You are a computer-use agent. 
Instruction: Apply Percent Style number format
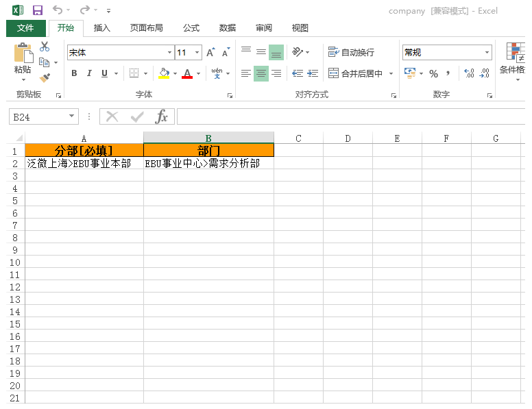[433, 73]
